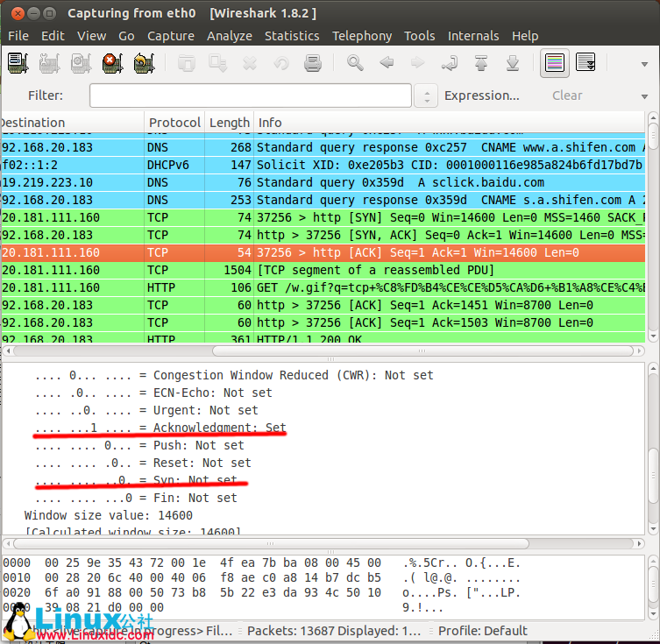The height and width of the screenshot is (644, 660).
Task: Click hex bytes at offset 0010
Action: [x=213, y=578]
